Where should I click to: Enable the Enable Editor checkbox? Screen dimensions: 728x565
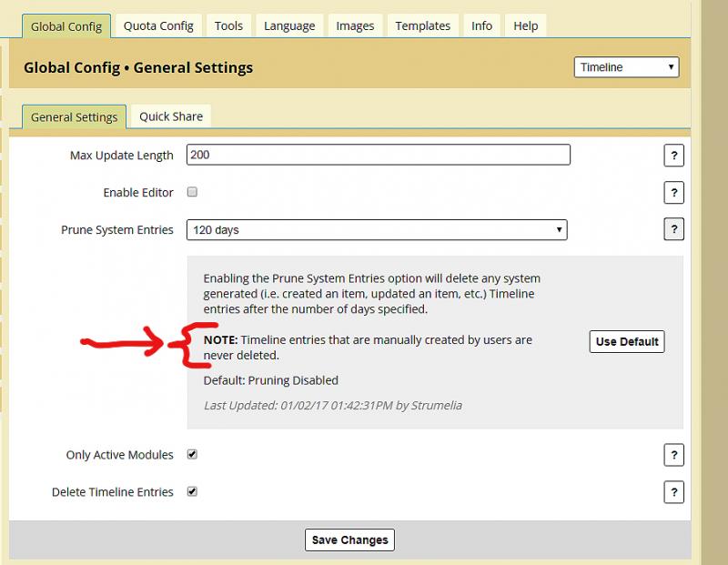(x=192, y=192)
